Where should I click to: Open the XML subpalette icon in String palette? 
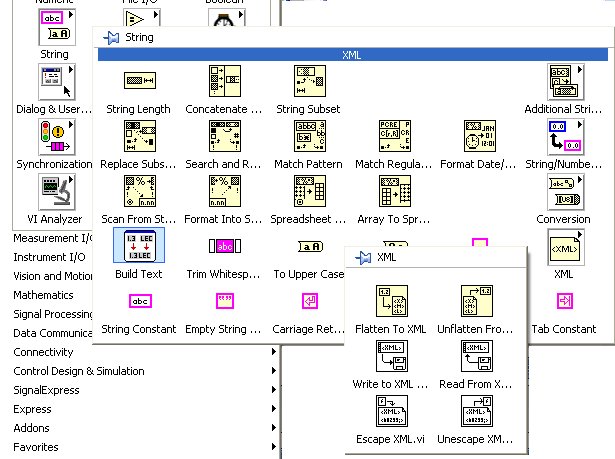coord(566,247)
